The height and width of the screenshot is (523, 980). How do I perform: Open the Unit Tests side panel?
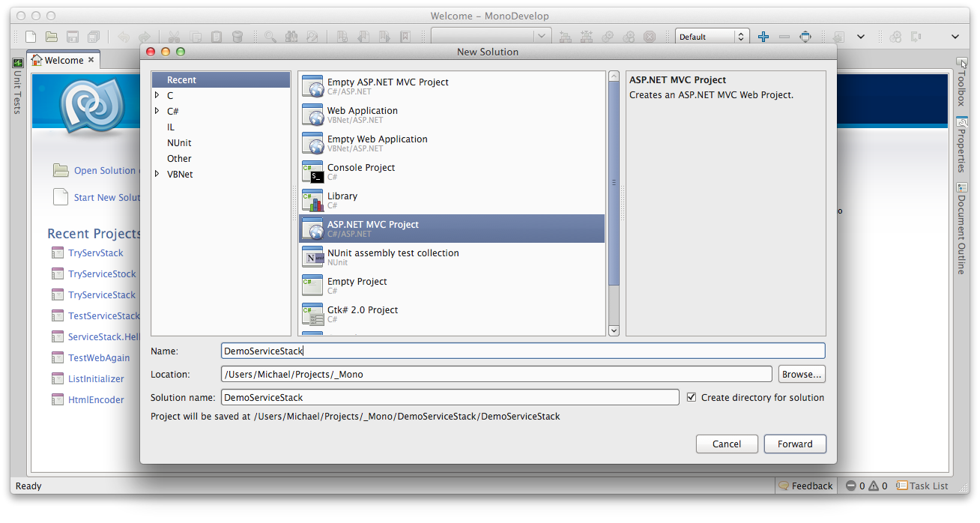[x=17, y=88]
